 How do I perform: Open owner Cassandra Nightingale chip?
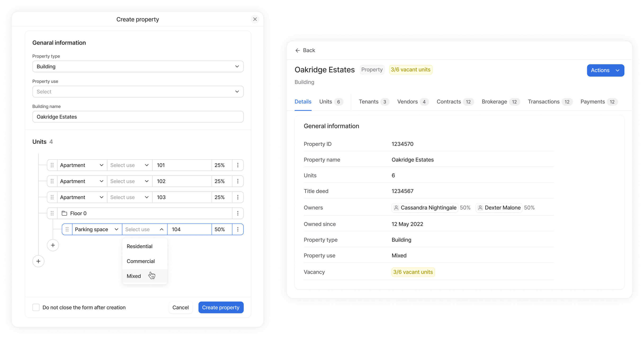click(425, 208)
